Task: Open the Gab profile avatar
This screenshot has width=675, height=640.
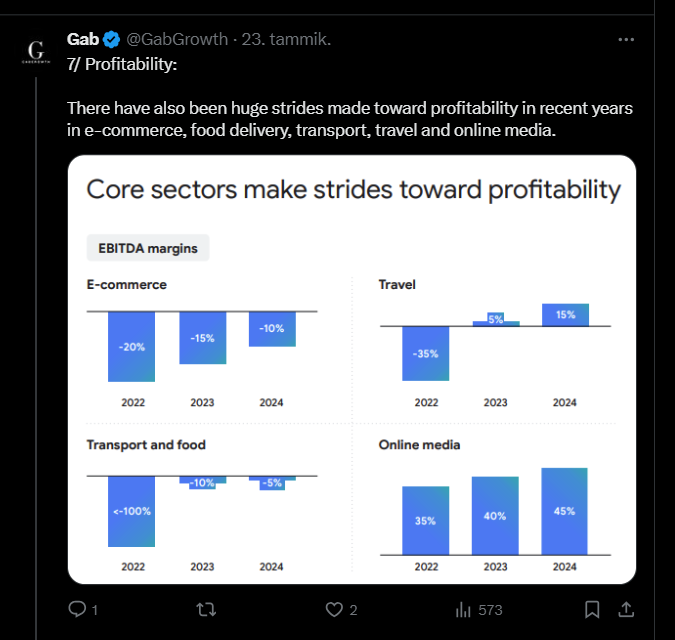Action: (36, 52)
